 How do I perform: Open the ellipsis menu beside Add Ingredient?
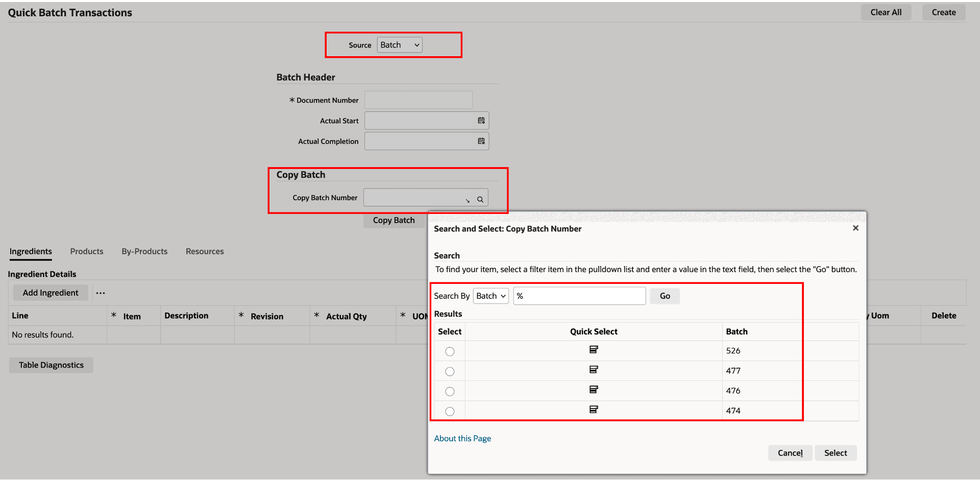(100, 293)
